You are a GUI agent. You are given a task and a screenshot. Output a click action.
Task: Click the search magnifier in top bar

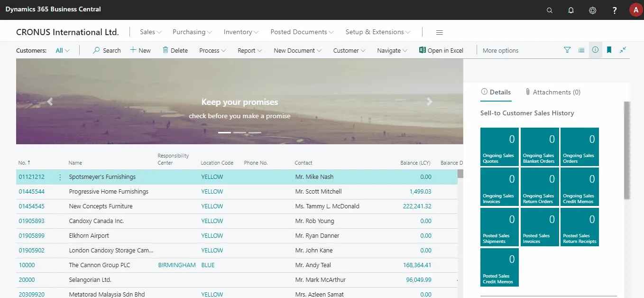[x=550, y=10]
